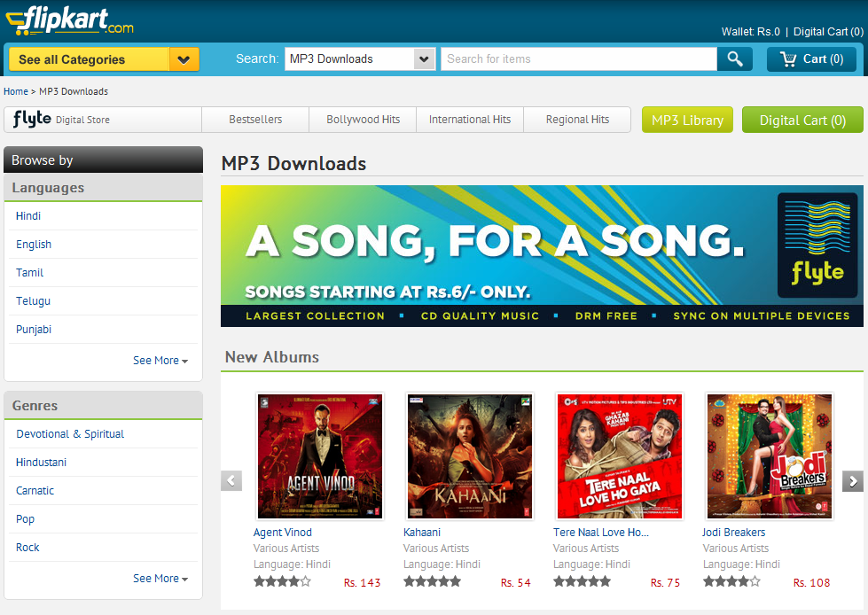Screen dimensions: 868x615
Task: Click the Kahaani star rating
Action: pos(432,581)
